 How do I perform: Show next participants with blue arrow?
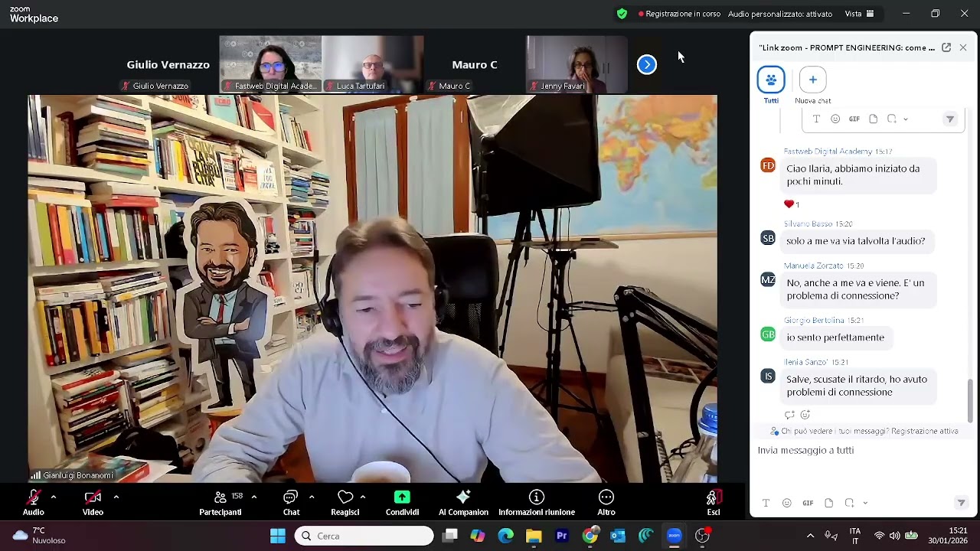click(x=647, y=65)
